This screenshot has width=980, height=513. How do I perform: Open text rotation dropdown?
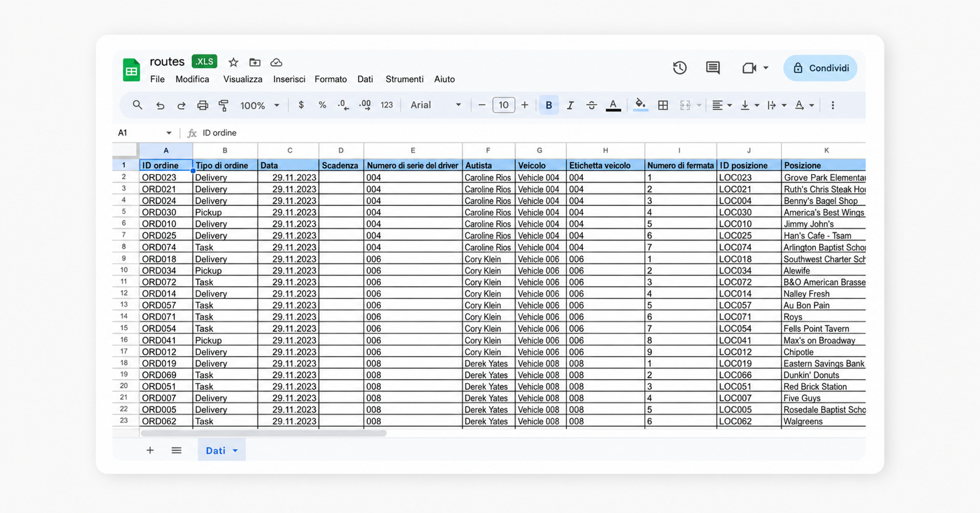click(x=804, y=105)
